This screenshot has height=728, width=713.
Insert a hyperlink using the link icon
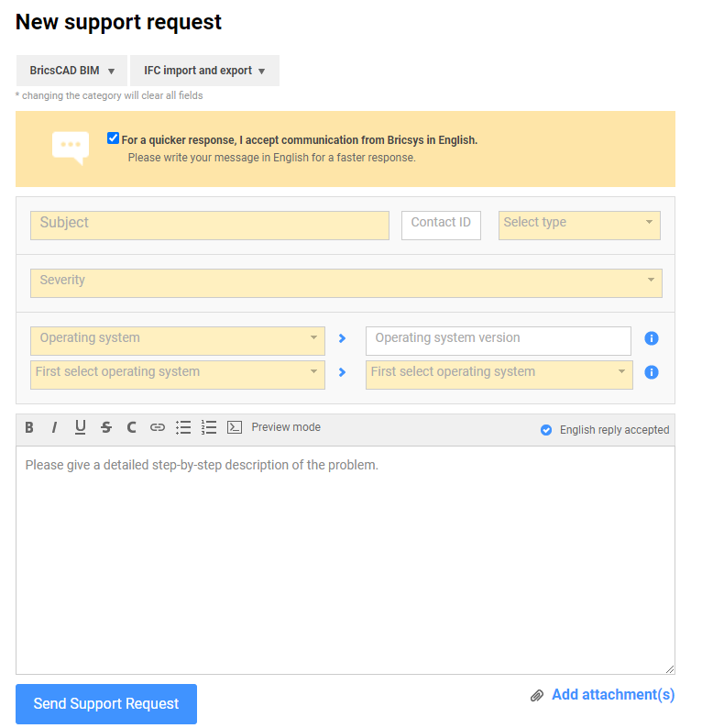(x=157, y=427)
